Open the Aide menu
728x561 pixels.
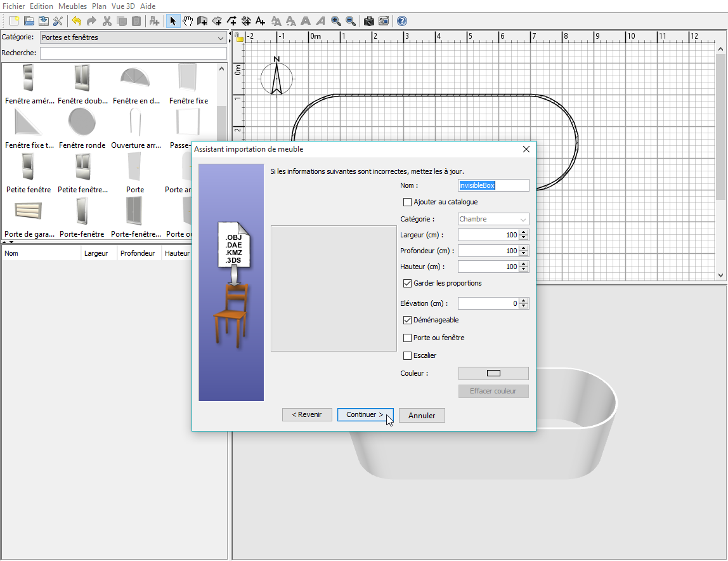click(148, 6)
